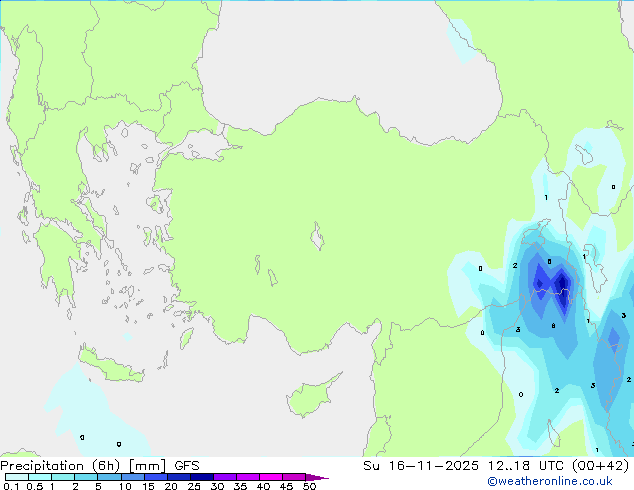The image size is (634, 490).
Task: Click the '35' legend scale label
Action: click(x=240, y=486)
